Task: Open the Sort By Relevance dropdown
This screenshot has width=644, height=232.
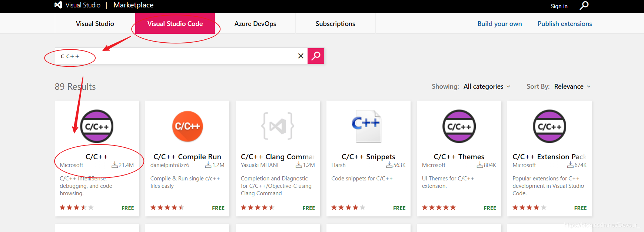Action: pyautogui.click(x=572, y=86)
